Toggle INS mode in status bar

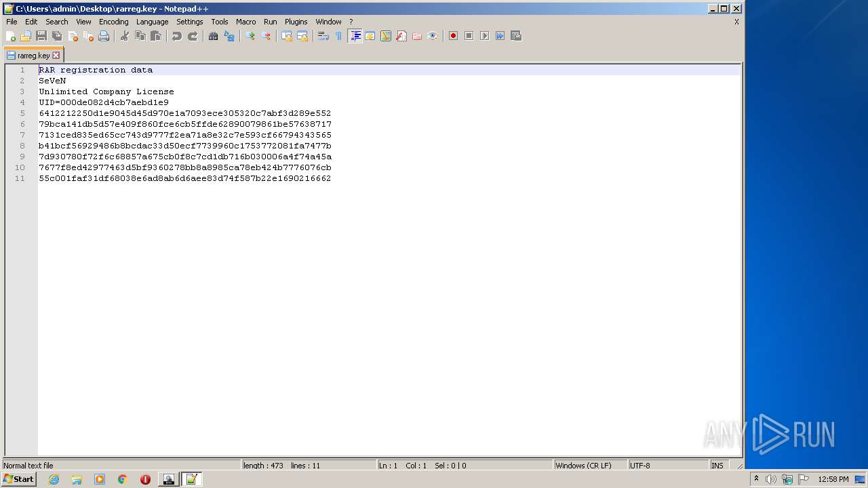717,466
